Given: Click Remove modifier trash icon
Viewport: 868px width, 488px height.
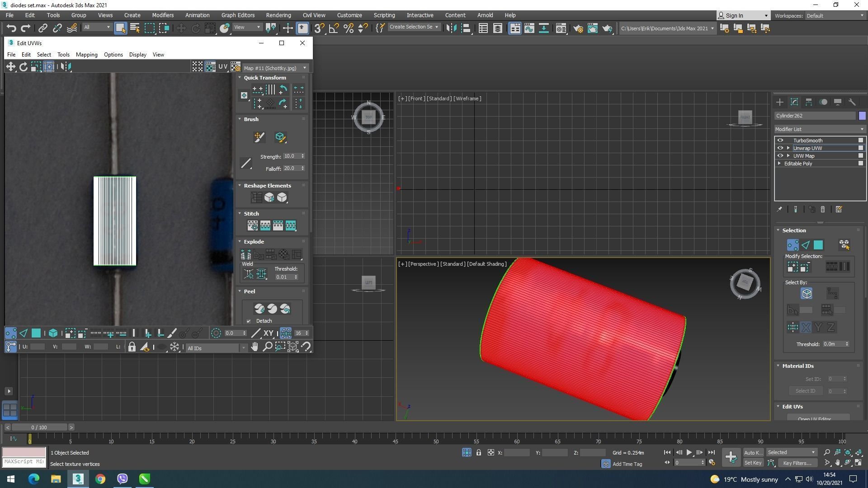Looking at the screenshot, I should [x=823, y=210].
